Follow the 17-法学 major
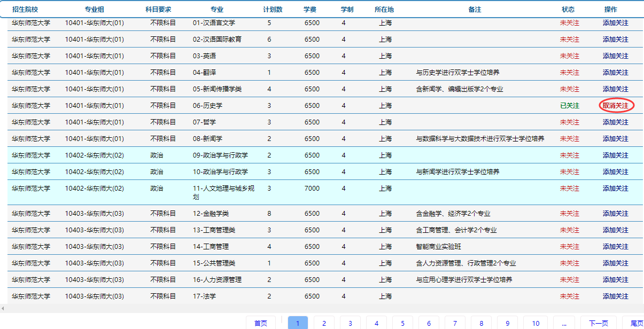Screen dimensions: 644x329 [615, 296]
